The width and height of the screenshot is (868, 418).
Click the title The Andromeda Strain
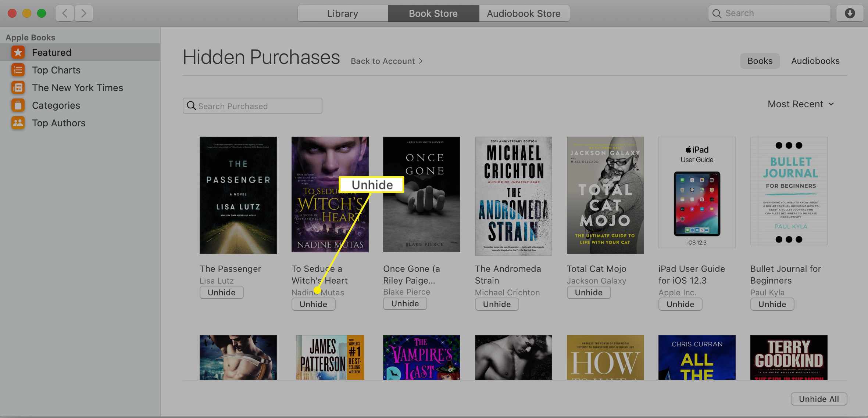508,275
